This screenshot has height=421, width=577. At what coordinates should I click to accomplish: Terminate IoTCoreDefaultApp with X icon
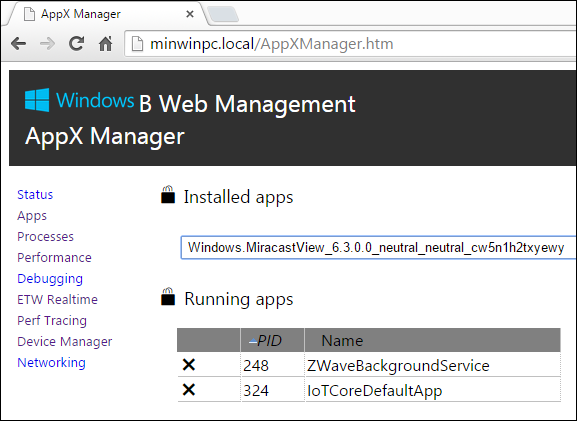(x=189, y=390)
